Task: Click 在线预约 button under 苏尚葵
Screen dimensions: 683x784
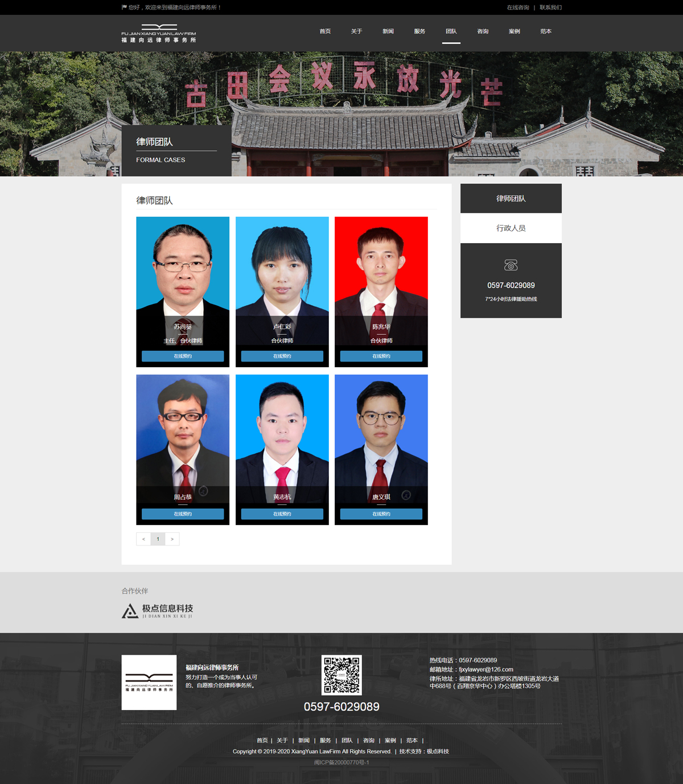Action: pyautogui.click(x=183, y=356)
